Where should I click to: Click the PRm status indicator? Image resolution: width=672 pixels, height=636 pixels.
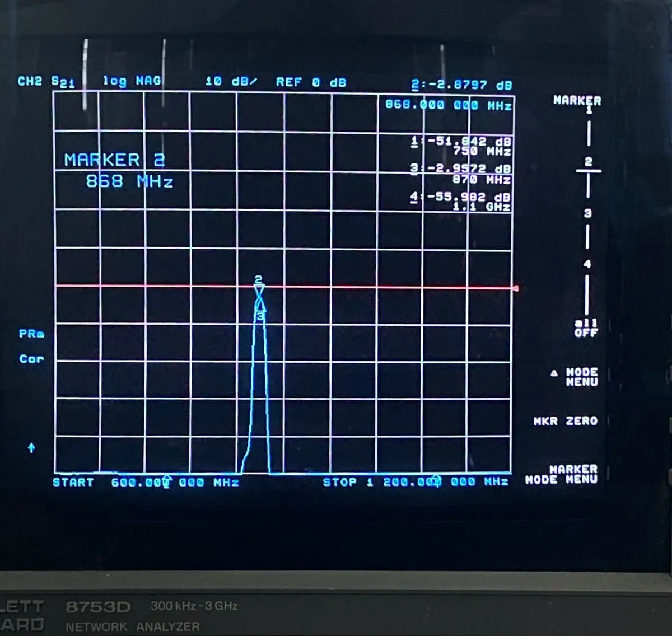click(x=31, y=334)
